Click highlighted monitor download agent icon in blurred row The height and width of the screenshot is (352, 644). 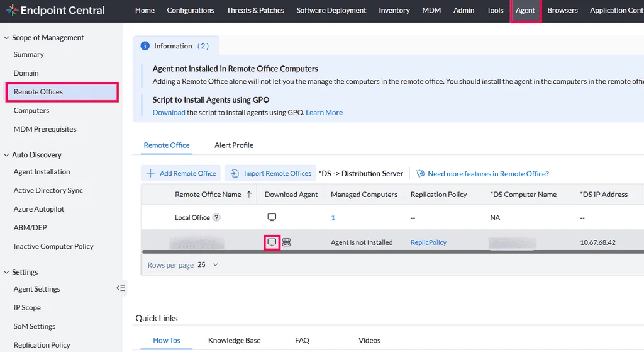coord(272,242)
